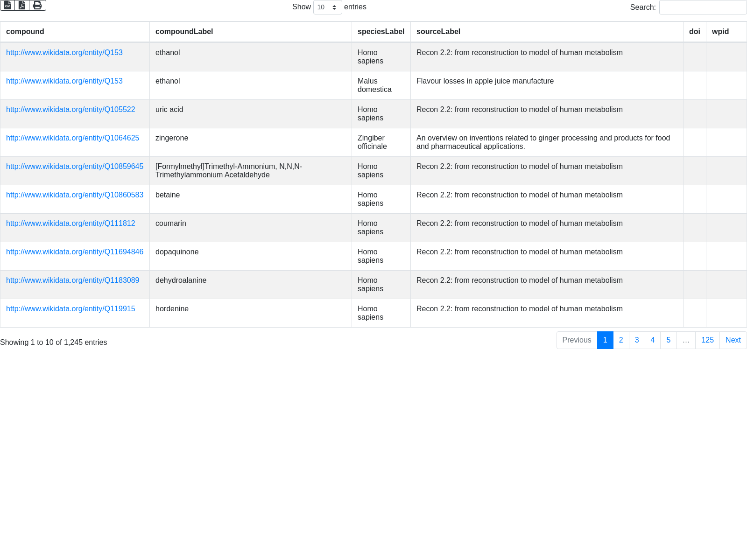
Task: Open the Show entries dropdown
Action: tap(327, 7)
